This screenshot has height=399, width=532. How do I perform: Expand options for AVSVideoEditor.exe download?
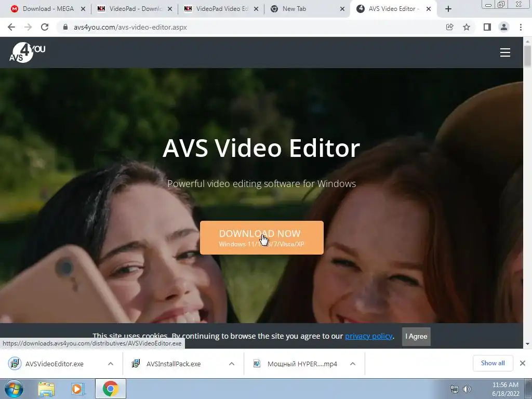(x=111, y=364)
